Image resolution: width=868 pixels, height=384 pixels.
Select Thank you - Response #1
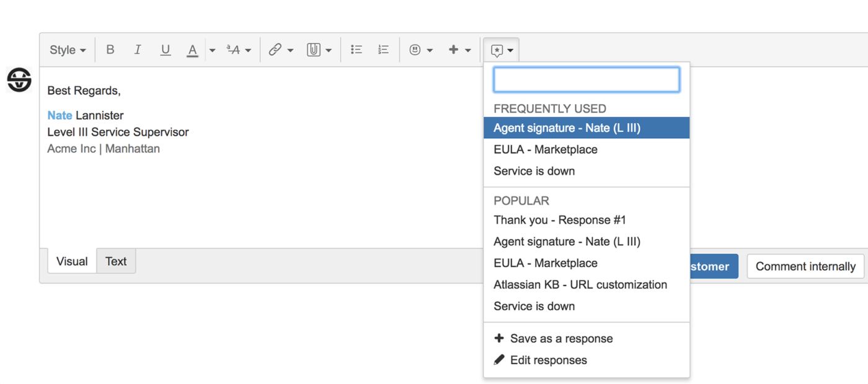(587, 220)
